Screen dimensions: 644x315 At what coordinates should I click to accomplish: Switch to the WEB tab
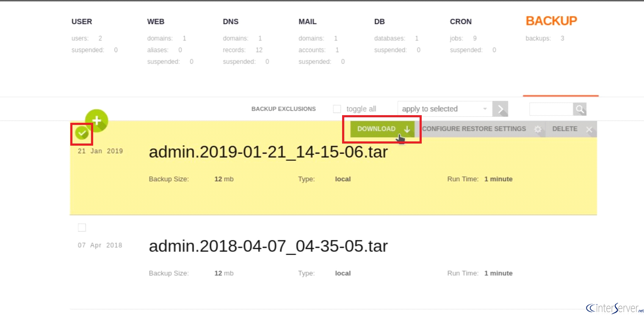pyautogui.click(x=156, y=22)
